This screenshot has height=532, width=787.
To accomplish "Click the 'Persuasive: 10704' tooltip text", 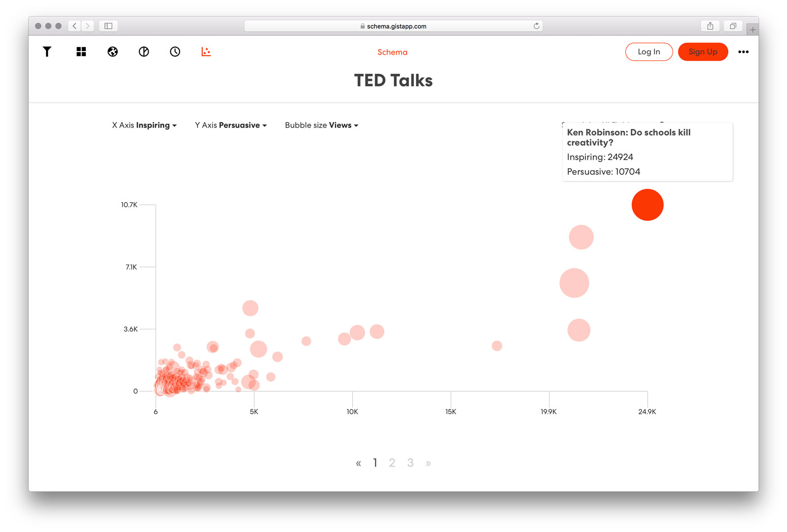I will click(603, 172).
